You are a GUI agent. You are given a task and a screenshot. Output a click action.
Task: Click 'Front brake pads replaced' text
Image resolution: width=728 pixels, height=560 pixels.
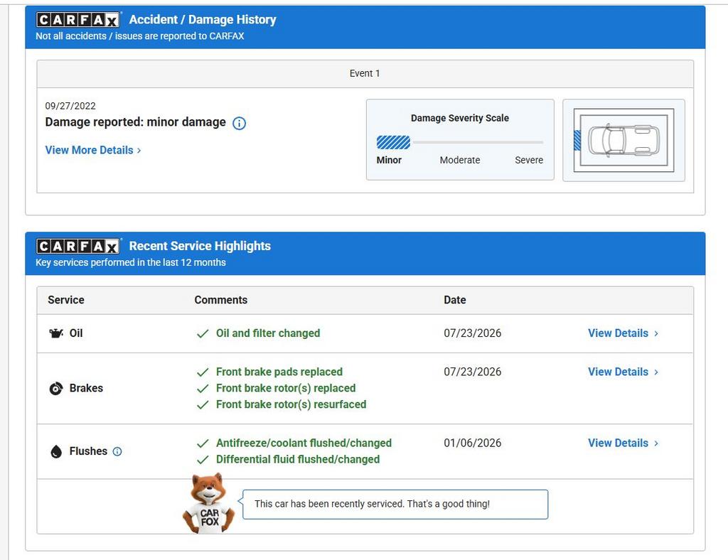[279, 372]
